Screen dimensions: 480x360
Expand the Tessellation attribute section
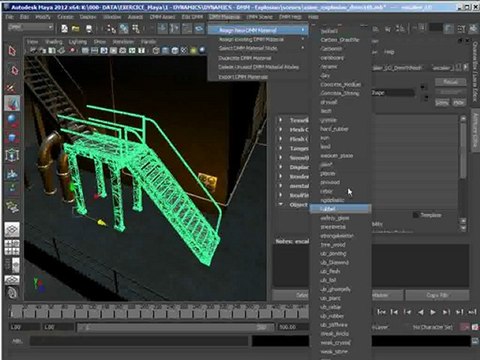[x=281, y=120]
